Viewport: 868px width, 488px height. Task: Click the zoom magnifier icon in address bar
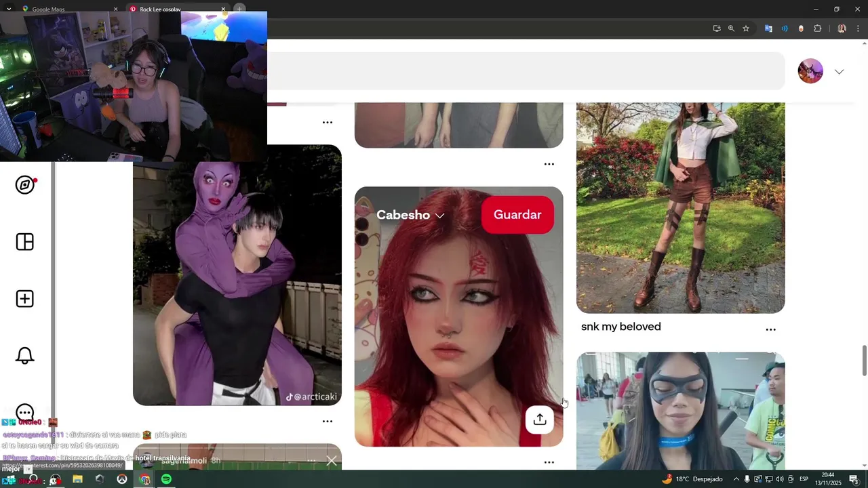(x=731, y=28)
